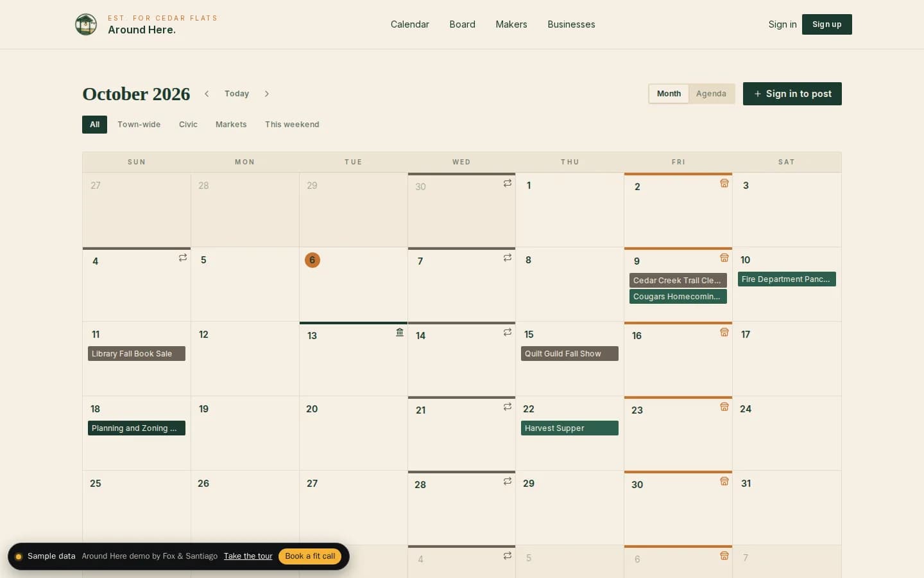Open the Board nav item

[463, 24]
